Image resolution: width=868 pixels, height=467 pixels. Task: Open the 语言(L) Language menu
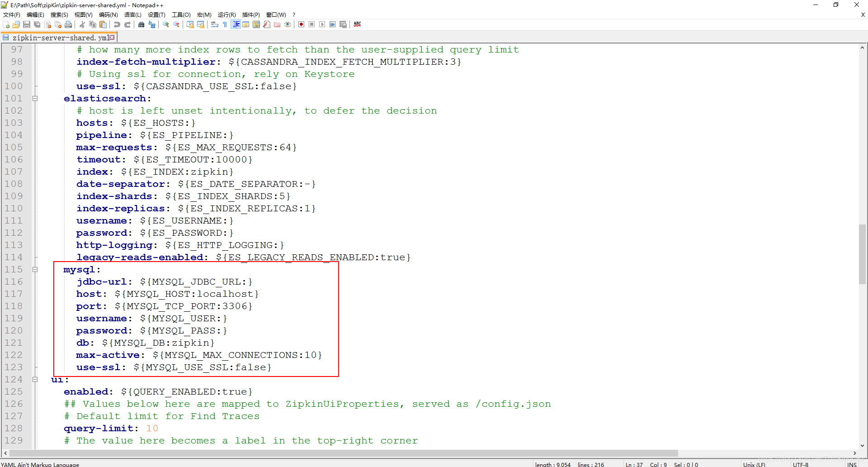pos(133,15)
